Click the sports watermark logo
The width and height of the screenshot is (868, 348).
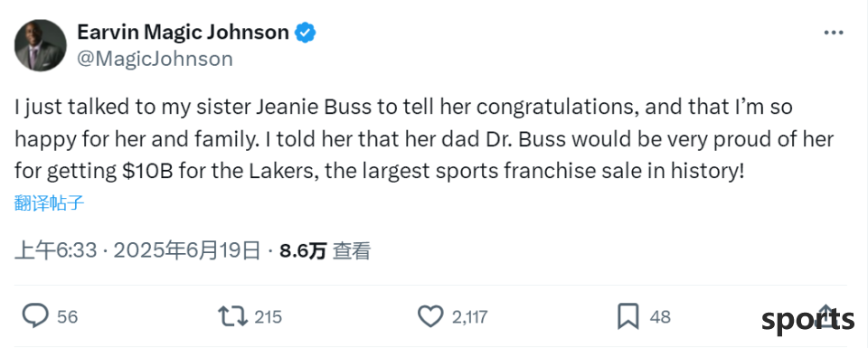pyautogui.click(x=807, y=320)
